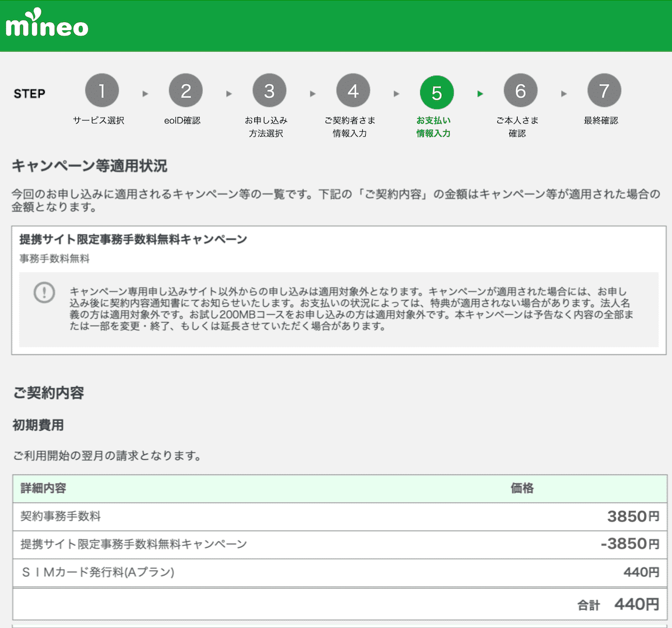The image size is (672, 628).
Task: Click the STEP label
Action: pyautogui.click(x=30, y=94)
